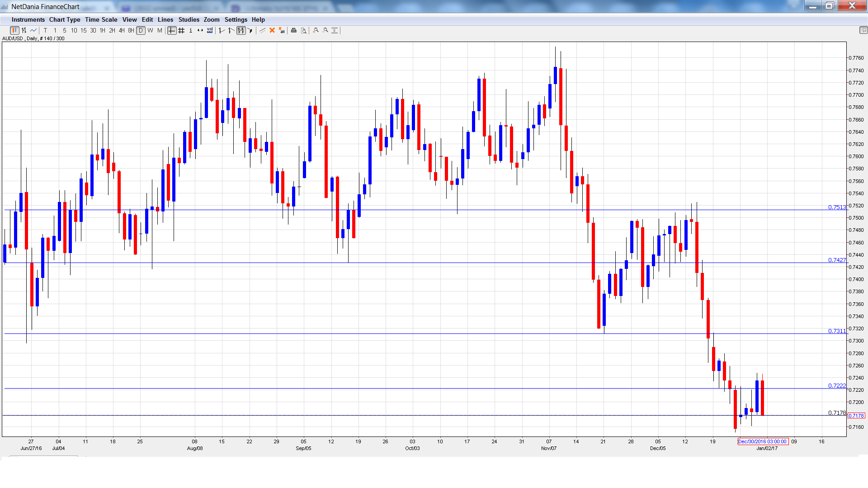The image size is (868, 488).
Task: Select the weekly W time scale
Action: point(151,30)
